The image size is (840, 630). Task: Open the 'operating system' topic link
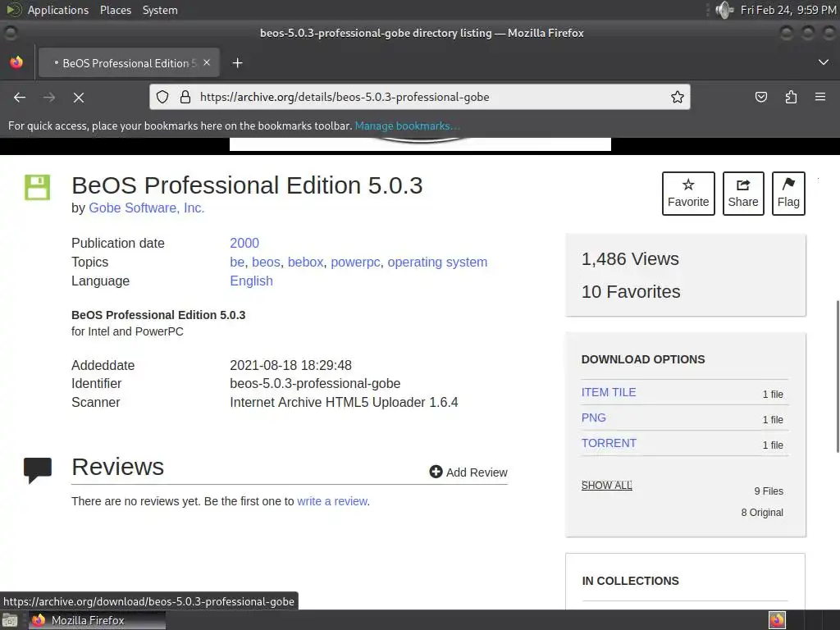click(437, 262)
